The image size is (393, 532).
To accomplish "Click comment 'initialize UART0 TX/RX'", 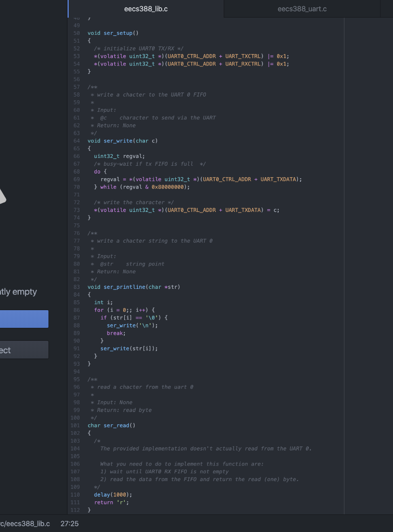I will tap(138, 48).
